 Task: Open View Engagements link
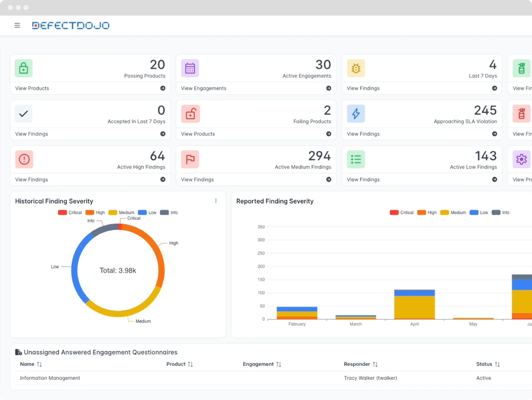click(204, 88)
